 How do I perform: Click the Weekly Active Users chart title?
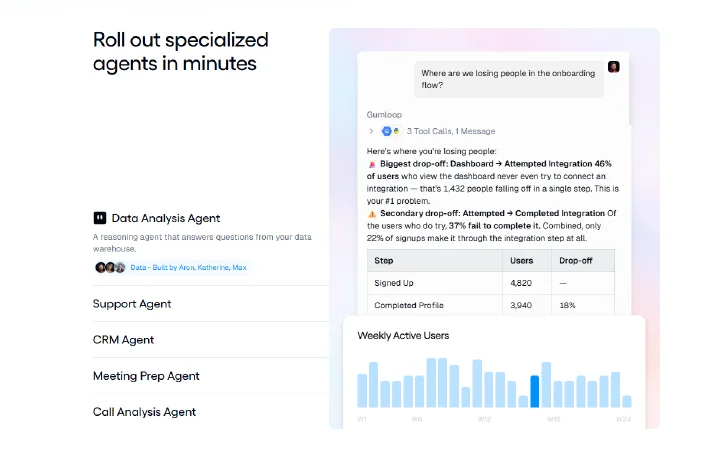click(403, 336)
